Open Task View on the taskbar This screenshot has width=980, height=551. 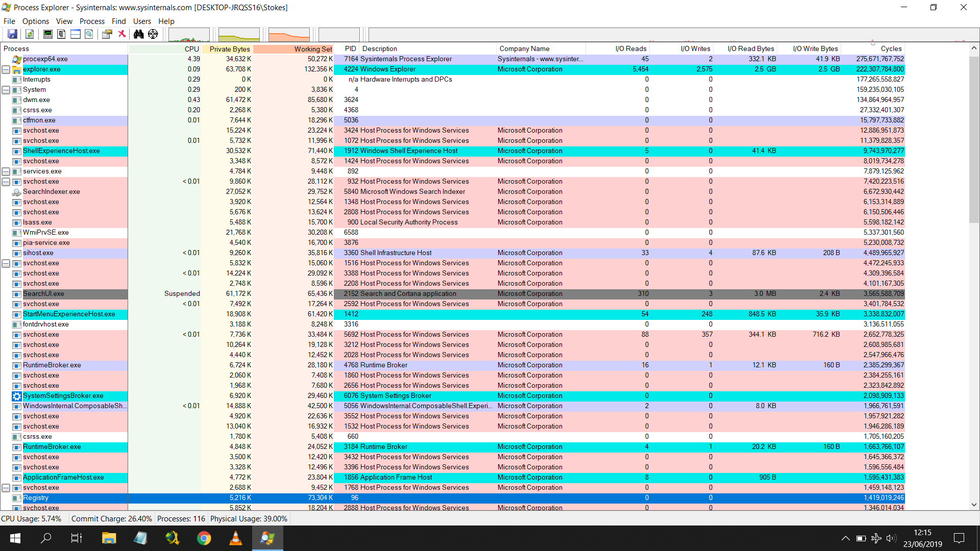pos(77,538)
